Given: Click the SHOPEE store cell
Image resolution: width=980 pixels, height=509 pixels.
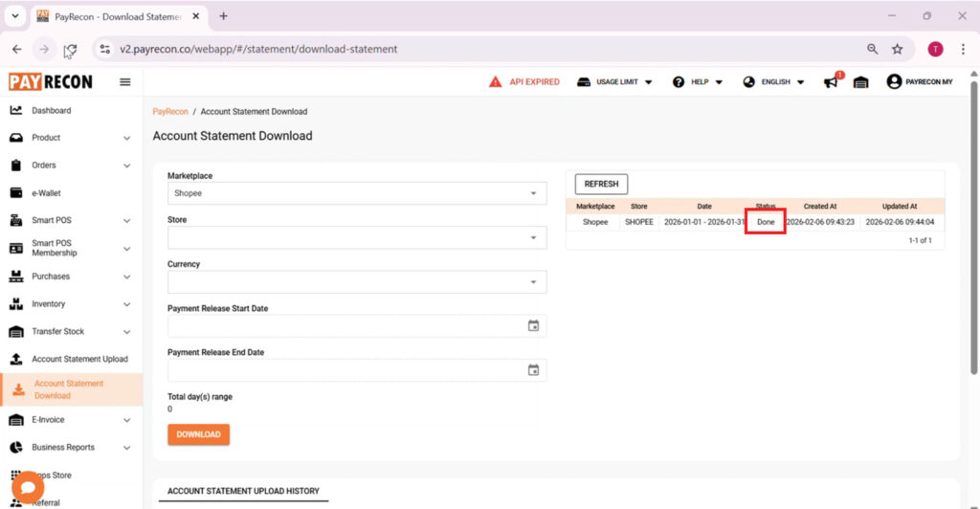Looking at the screenshot, I should point(638,222).
